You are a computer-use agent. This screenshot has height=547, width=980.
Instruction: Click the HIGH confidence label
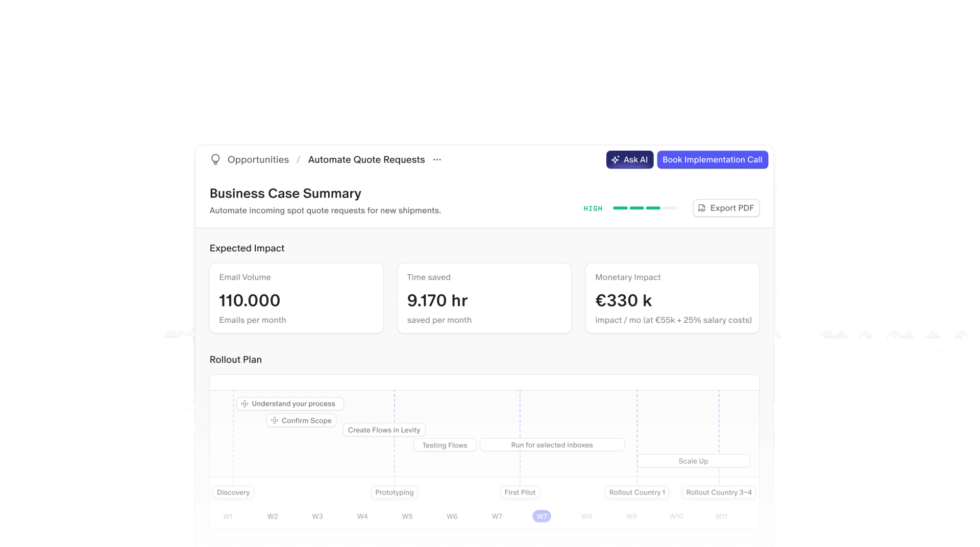point(593,208)
